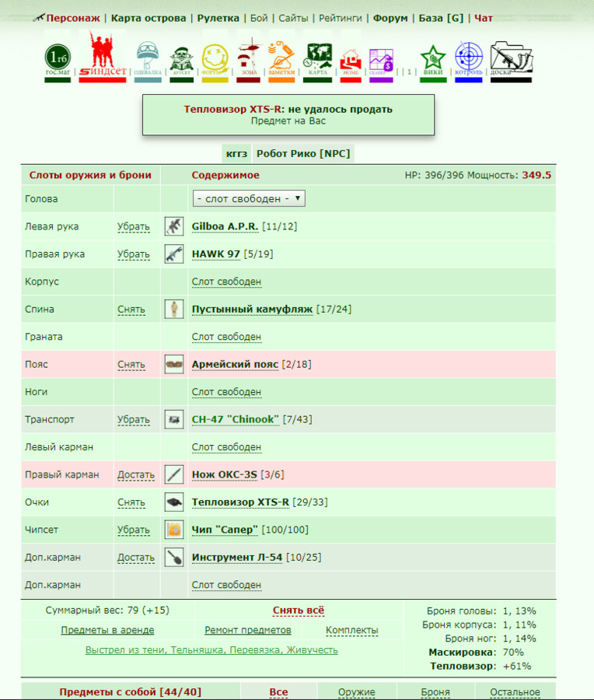Switch to Робот Рико [NPC] tab
Screen dimensions: 594x700
point(303,153)
